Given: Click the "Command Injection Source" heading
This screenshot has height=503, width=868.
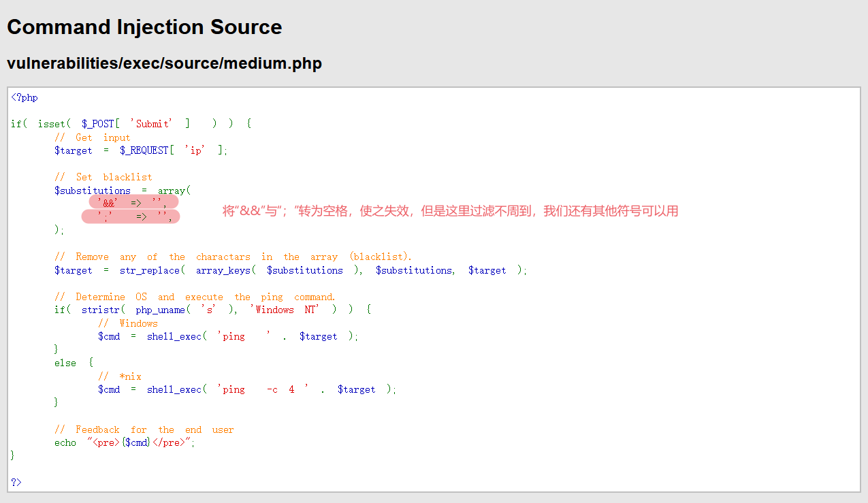Looking at the screenshot, I should (x=144, y=27).
